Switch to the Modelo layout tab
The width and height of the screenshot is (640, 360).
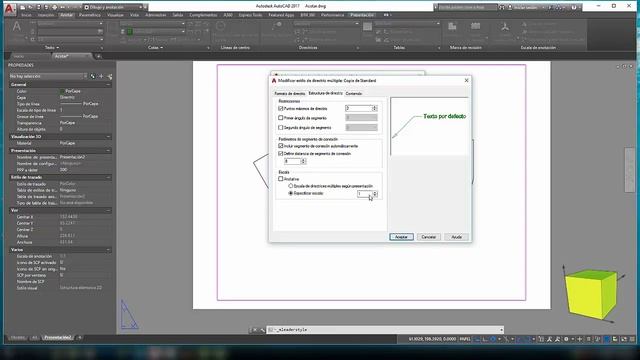[x=17, y=338]
